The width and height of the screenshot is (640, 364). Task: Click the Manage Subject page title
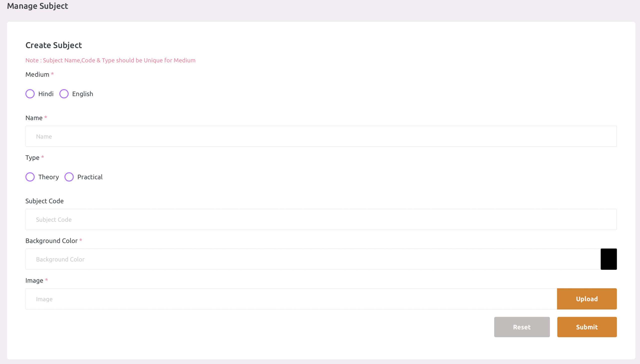tap(37, 6)
